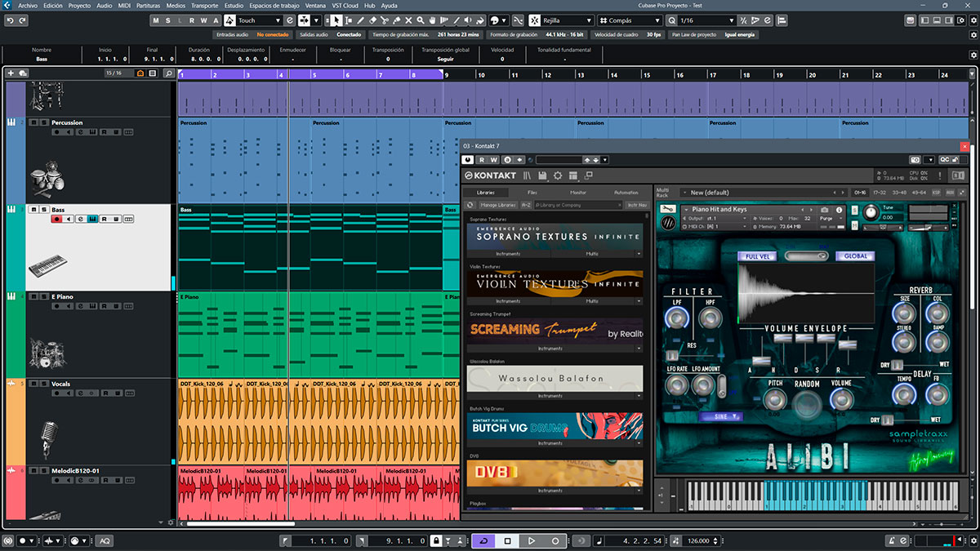Open the SINE LFO waveform dropdown

721,416
